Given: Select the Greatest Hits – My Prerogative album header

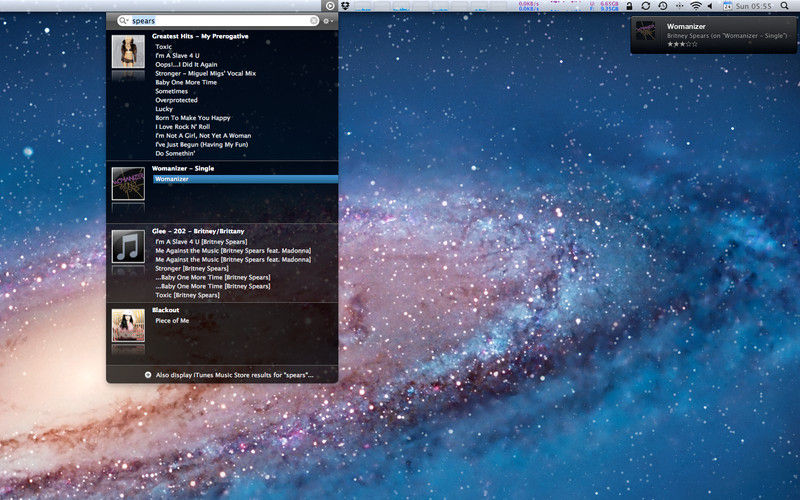Looking at the screenshot, I should coord(200,36).
